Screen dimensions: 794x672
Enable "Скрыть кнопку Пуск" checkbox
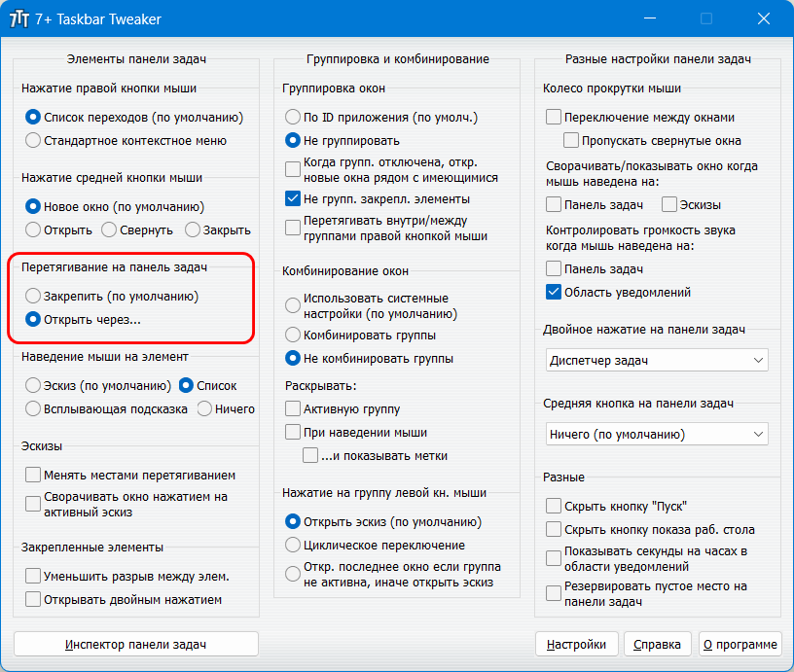tap(555, 506)
